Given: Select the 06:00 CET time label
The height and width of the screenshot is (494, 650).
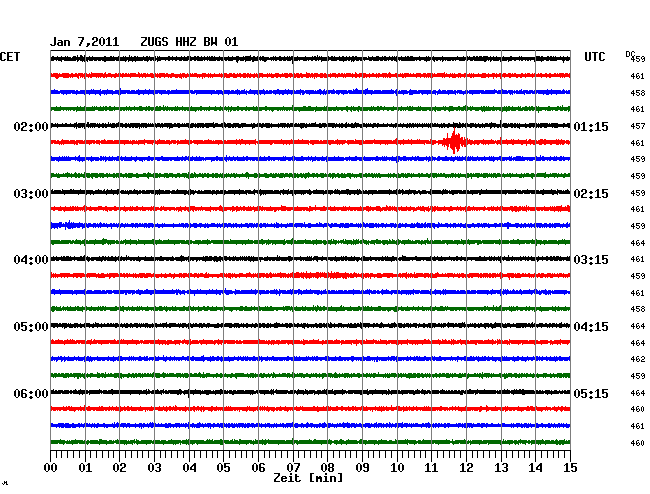Looking at the screenshot, I should [31, 393].
